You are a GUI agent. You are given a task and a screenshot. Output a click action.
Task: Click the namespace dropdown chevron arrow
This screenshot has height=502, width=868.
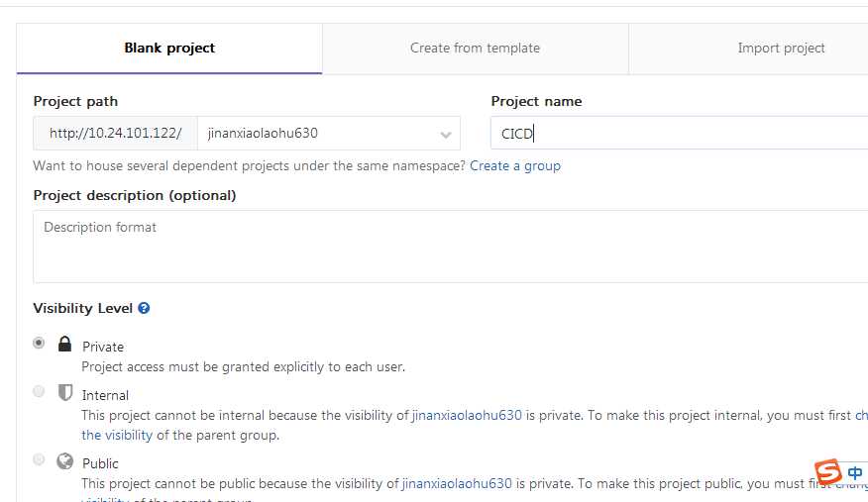click(446, 135)
